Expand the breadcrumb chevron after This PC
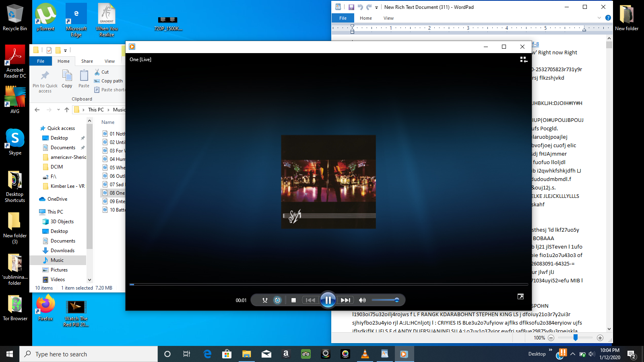644x362 pixels. [x=108, y=110]
